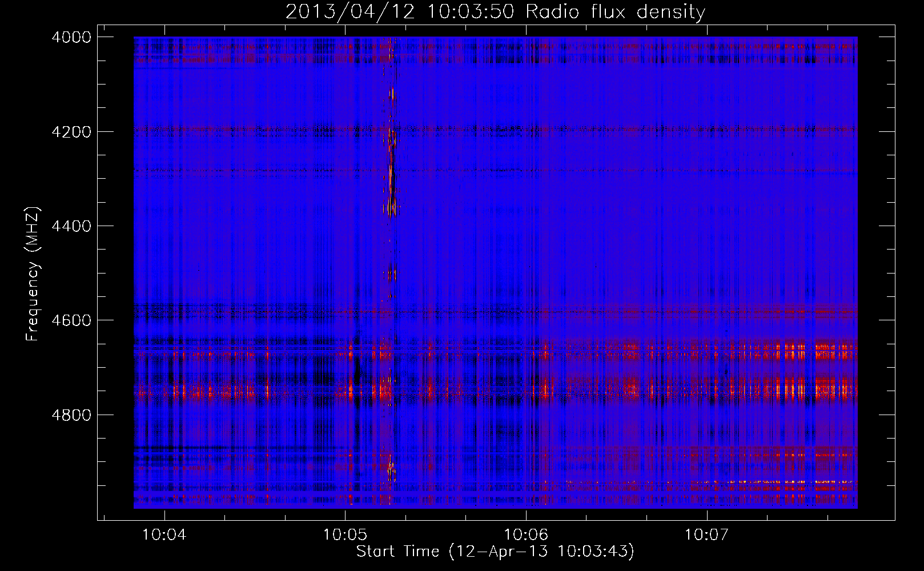The height and width of the screenshot is (571, 924).
Task: Click the 10:06 time axis label
Action: (x=525, y=535)
